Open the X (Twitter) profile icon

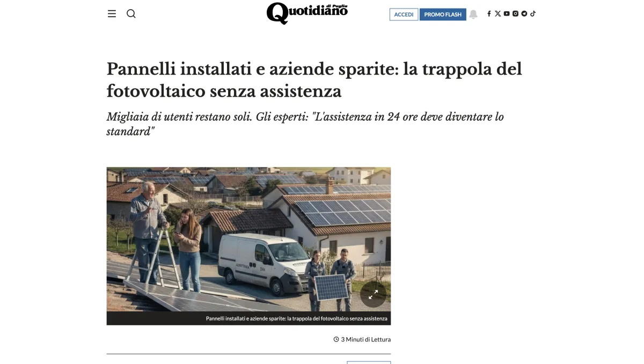[497, 14]
